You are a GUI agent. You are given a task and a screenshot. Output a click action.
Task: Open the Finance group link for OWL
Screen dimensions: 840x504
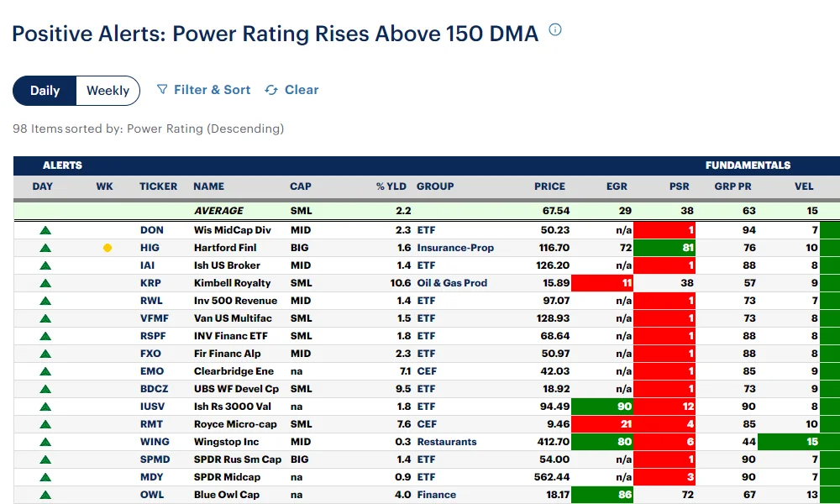(x=436, y=495)
